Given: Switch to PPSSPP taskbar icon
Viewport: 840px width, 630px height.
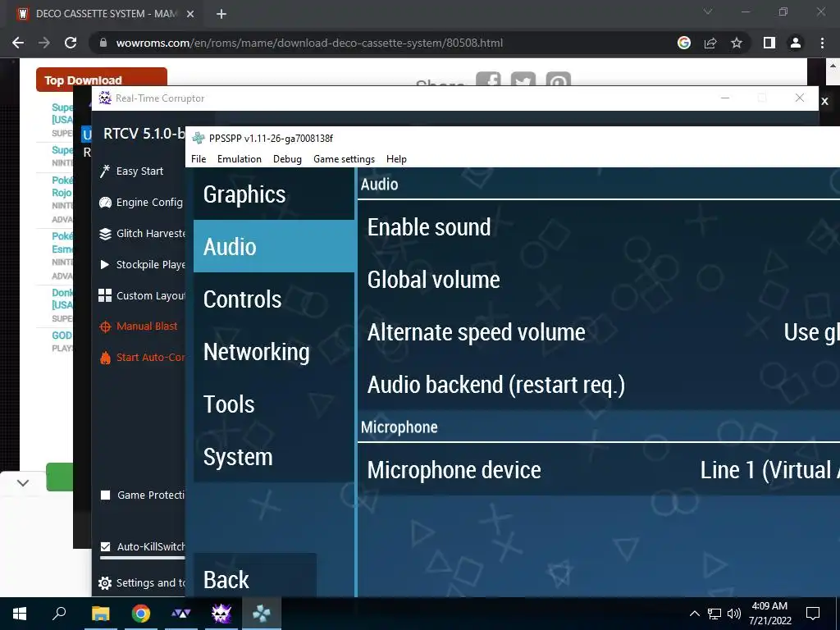Looking at the screenshot, I should [x=262, y=614].
